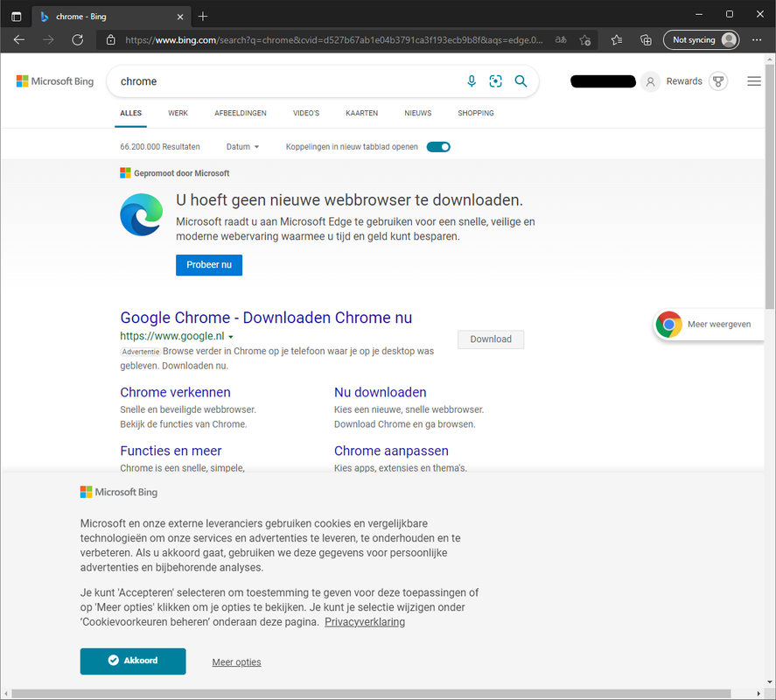Search by voice microphone icon
Image resolution: width=776 pixels, height=700 pixels.
472,81
